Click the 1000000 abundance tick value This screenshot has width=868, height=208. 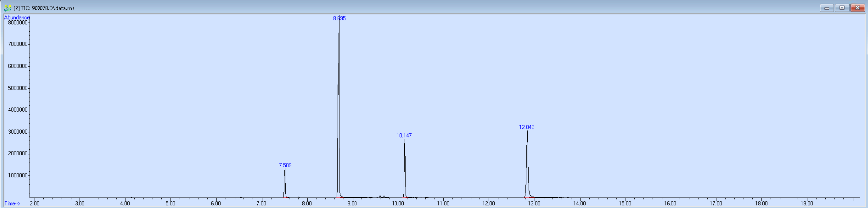[18, 175]
